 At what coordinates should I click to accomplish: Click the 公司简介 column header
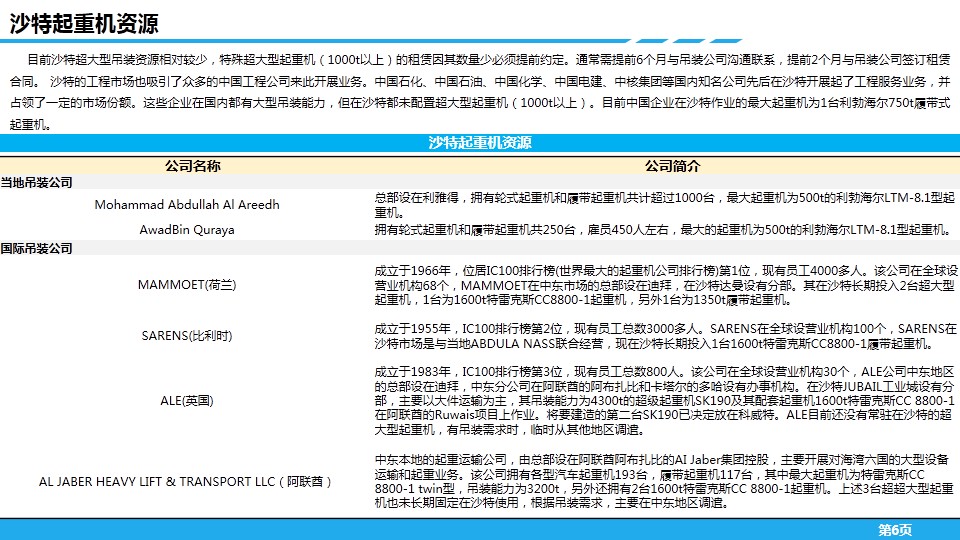[672, 166]
